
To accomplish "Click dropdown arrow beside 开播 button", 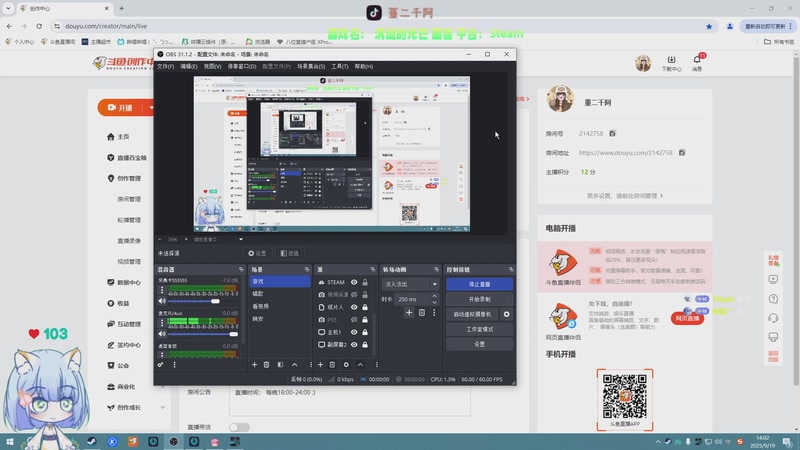I will pos(151,108).
